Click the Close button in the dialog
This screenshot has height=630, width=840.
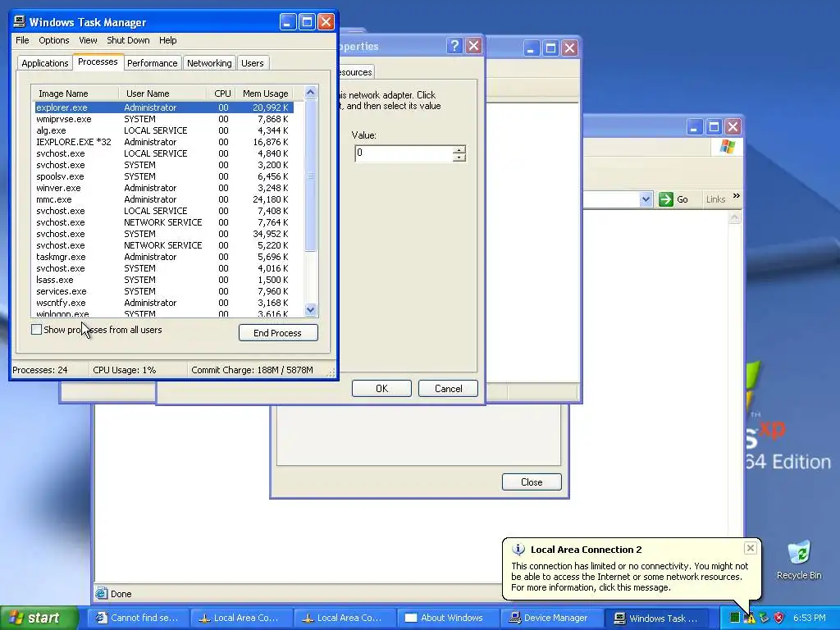[532, 482]
